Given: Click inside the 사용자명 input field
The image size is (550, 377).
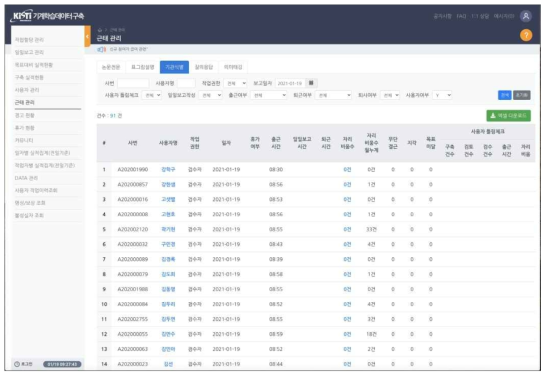Looking at the screenshot, I should click(186, 83).
